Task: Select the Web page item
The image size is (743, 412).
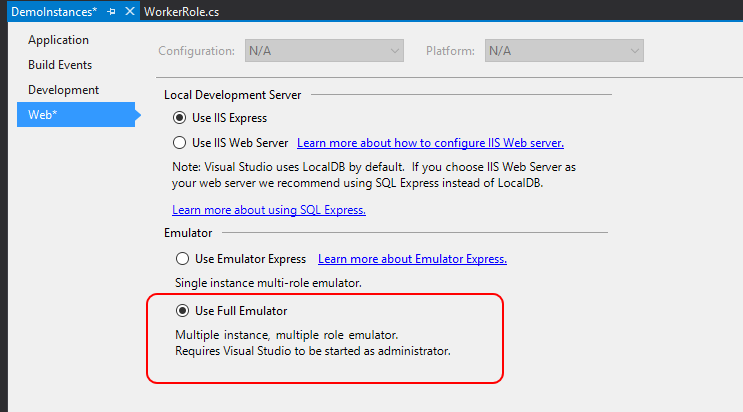Action: tap(76, 115)
